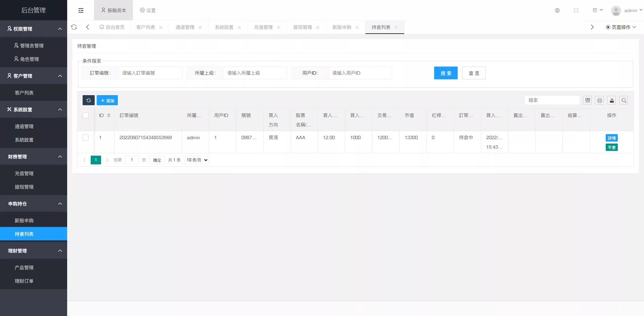Close the 充值管理 tab
Image resolution: width=644 pixels, height=316 pixels.
(x=279, y=28)
